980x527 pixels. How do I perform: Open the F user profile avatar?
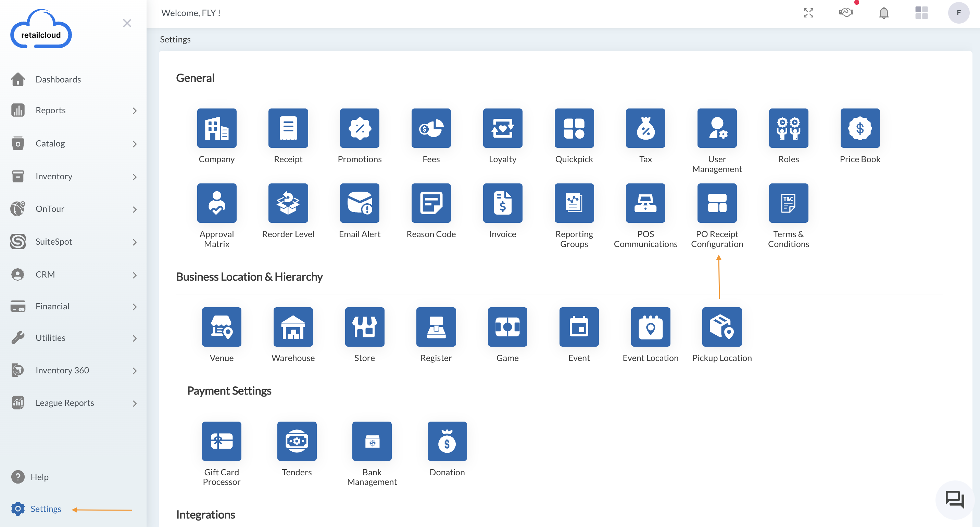click(x=959, y=13)
